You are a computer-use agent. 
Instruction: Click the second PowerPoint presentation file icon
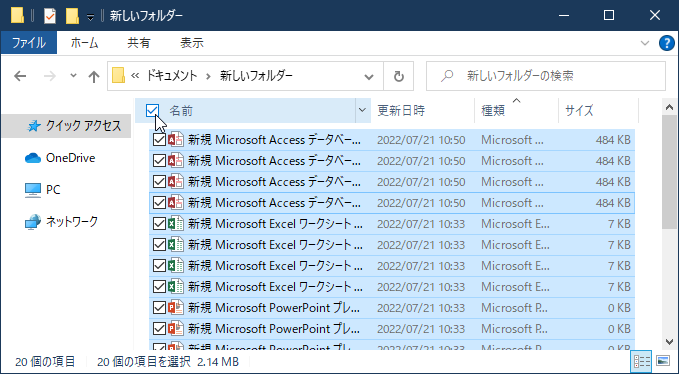[176, 329]
